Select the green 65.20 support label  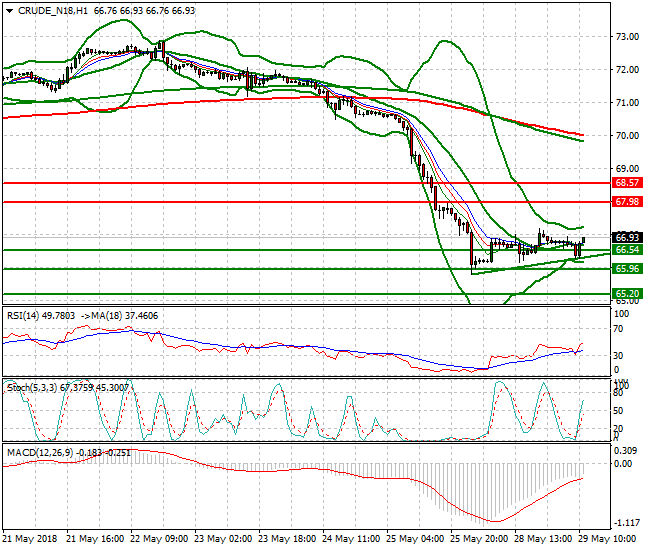(x=627, y=294)
